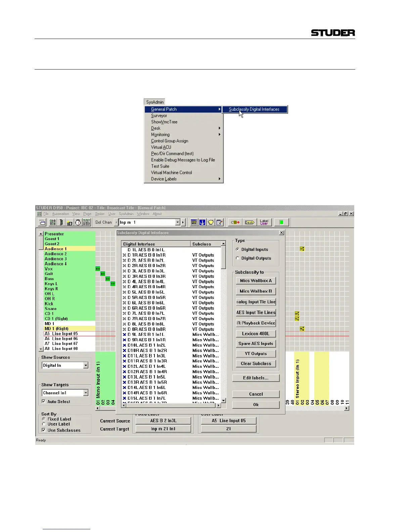This screenshot has height=532, width=411.
Task: Click the AES B 2 In3L fixed label field
Action: 164,421
